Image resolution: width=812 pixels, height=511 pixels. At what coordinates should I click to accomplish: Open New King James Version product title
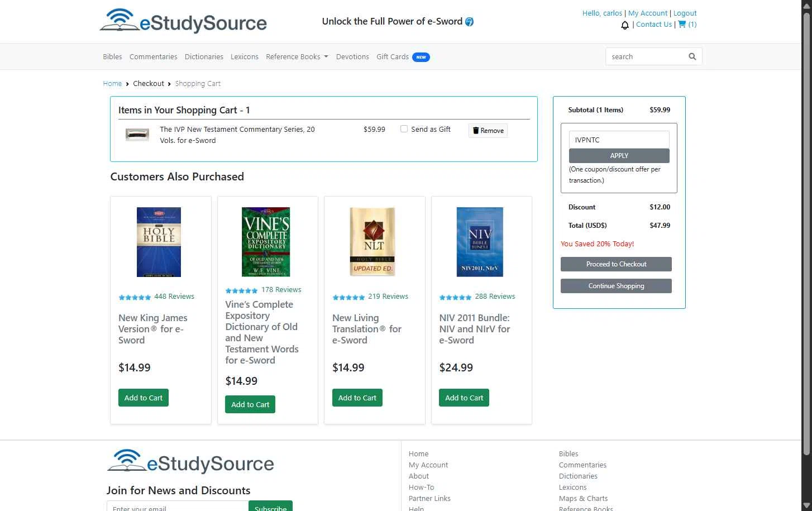pos(153,329)
